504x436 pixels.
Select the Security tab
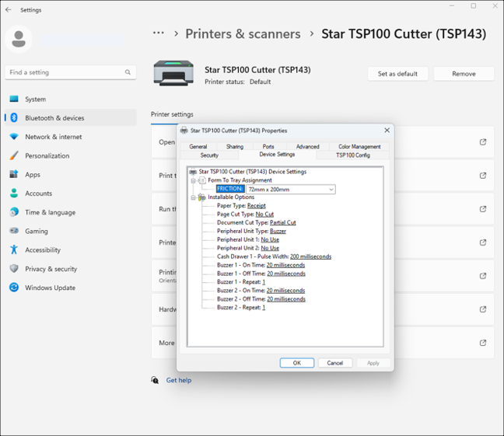click(x=209, y=155)
